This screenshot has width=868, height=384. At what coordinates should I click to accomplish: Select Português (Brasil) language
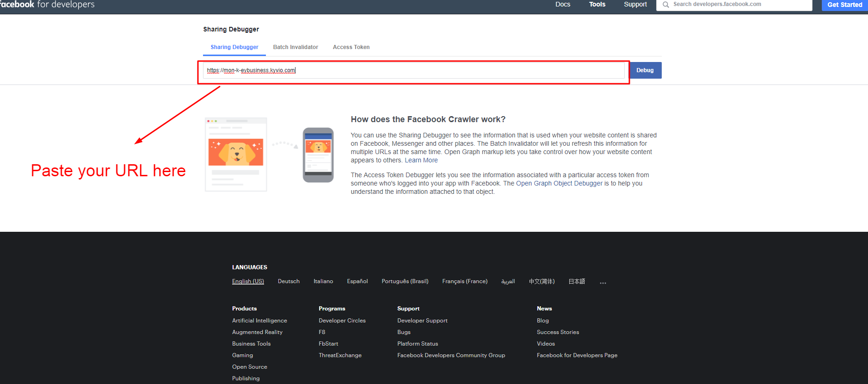pos(405,281)
